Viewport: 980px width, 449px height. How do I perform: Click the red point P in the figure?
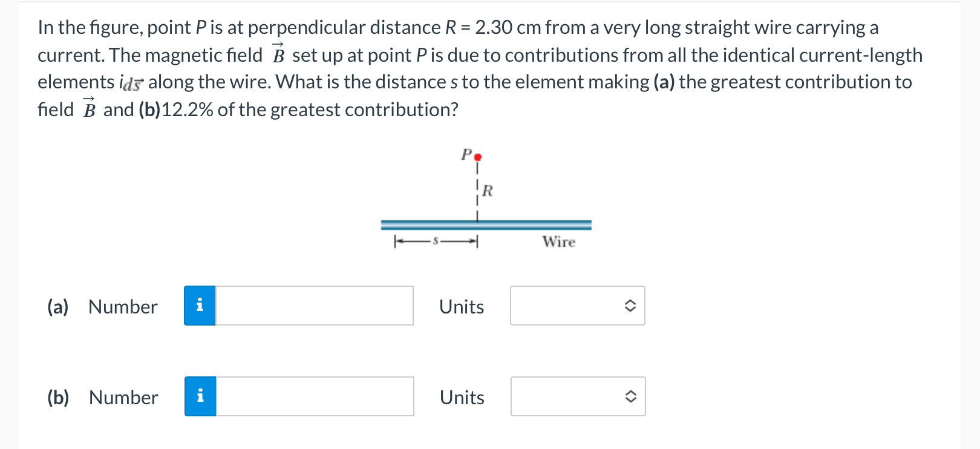[x=479, y=156]
